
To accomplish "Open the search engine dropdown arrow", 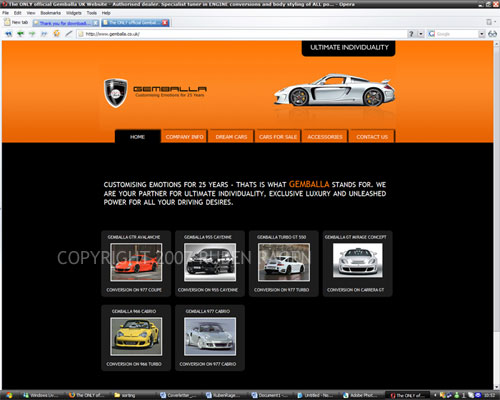I will pyautogui.click(x=482, y=34).
